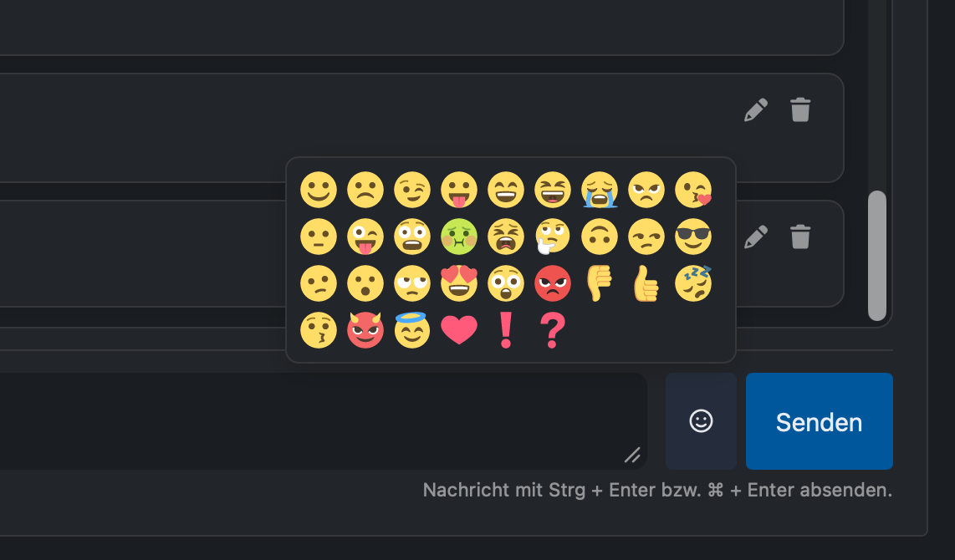Insert the red exclamation mark emoji
The image size is (955, 560).
(x=506, y=330)
